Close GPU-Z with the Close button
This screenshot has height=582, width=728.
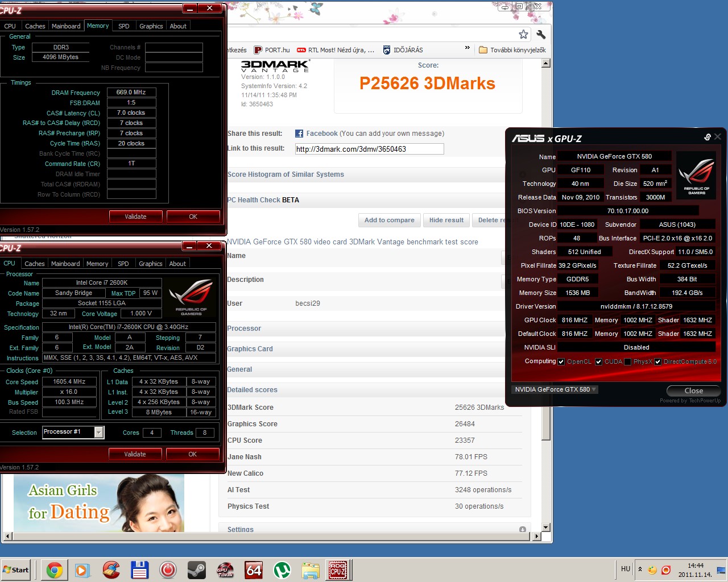pyautogui.click(x=693, y=390)
